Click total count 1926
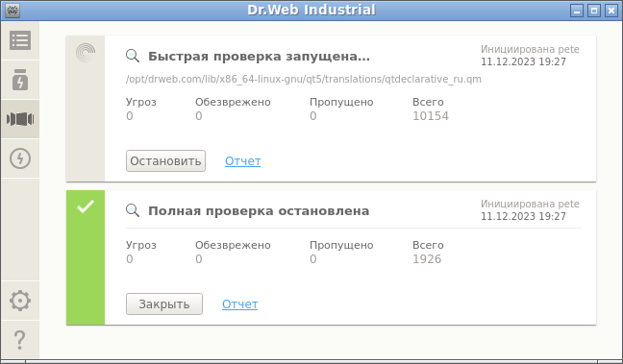Screen dimensions: 623x364 (x=427, y=258)
